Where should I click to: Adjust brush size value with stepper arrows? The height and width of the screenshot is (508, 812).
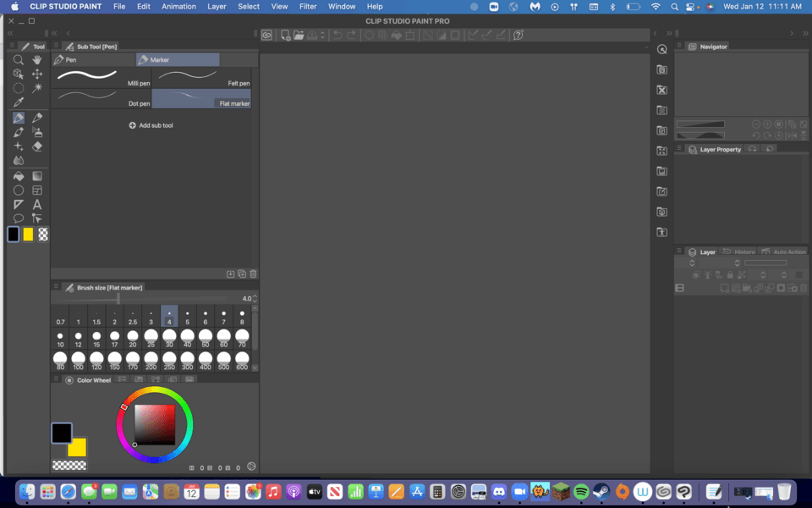[x=255, y=299]
